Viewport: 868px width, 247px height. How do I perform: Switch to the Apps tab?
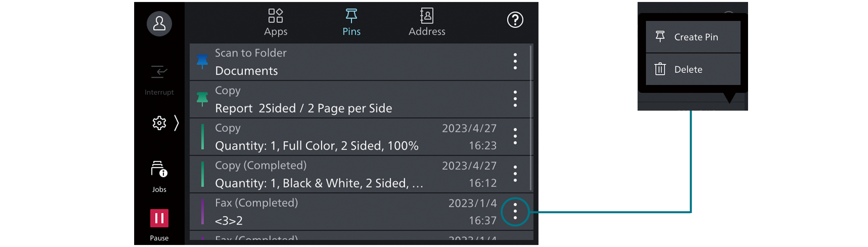tap(275, 22)
